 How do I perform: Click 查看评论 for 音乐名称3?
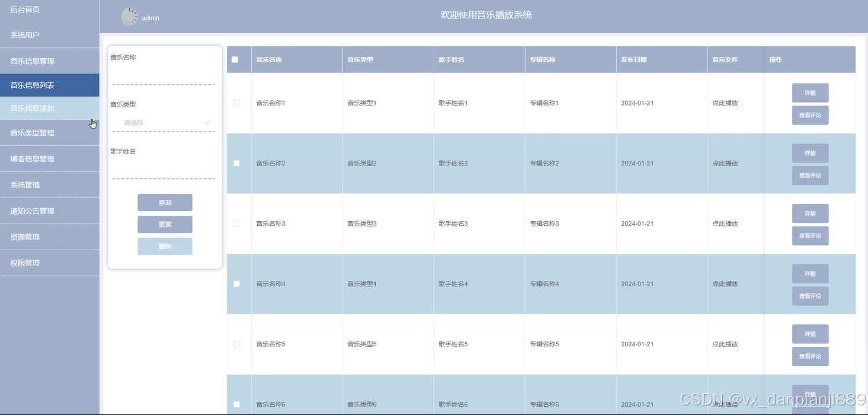click(810, 236)
